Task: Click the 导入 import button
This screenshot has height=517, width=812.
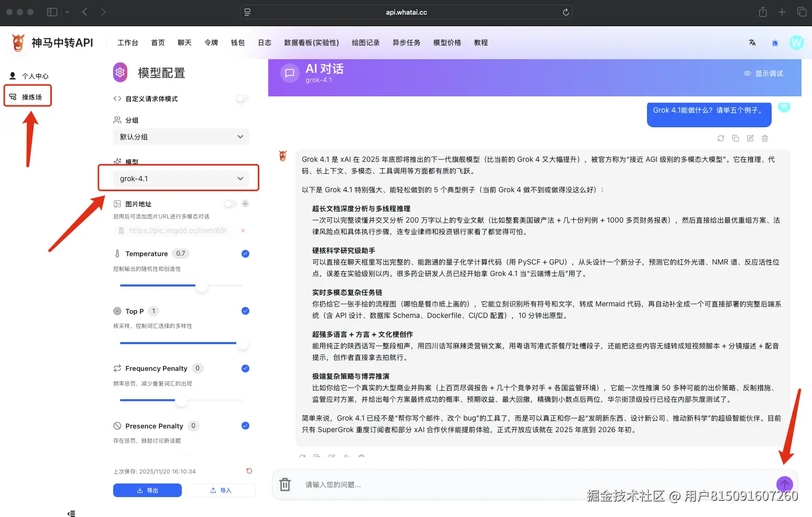Action: coord(221,490)
